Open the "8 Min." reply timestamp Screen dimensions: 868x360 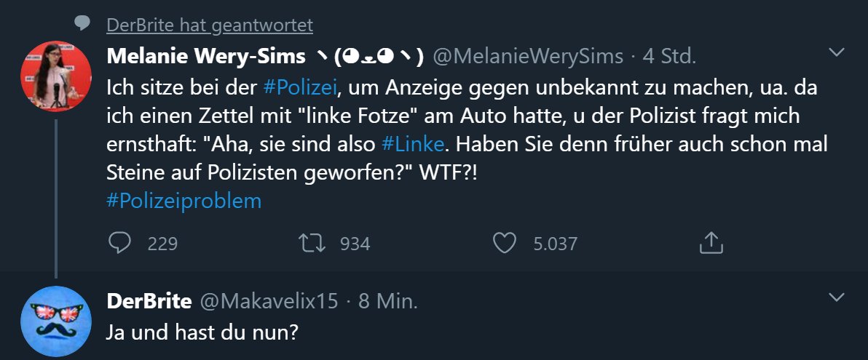coord(387,301)
